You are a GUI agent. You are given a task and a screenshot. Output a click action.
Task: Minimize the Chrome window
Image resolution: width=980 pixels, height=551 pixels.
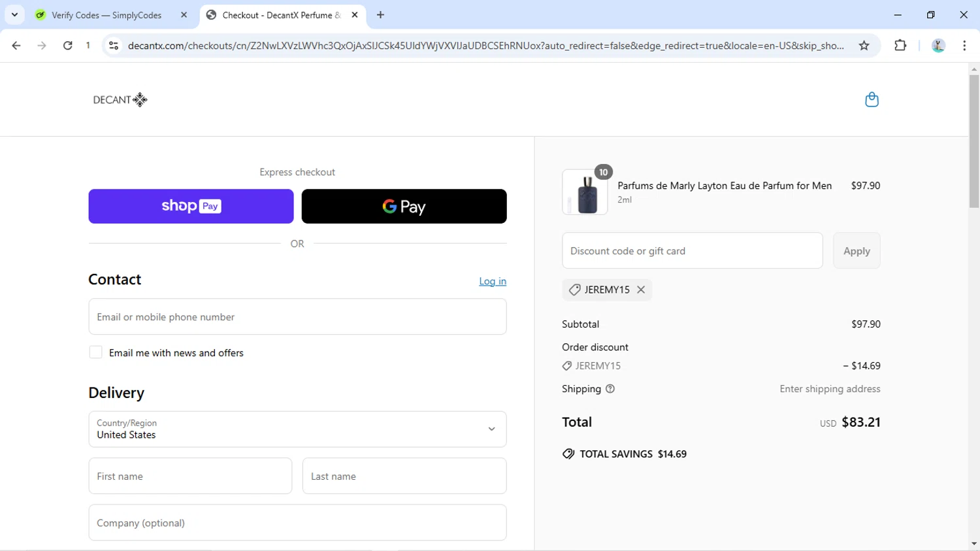[x=898, y=15]
